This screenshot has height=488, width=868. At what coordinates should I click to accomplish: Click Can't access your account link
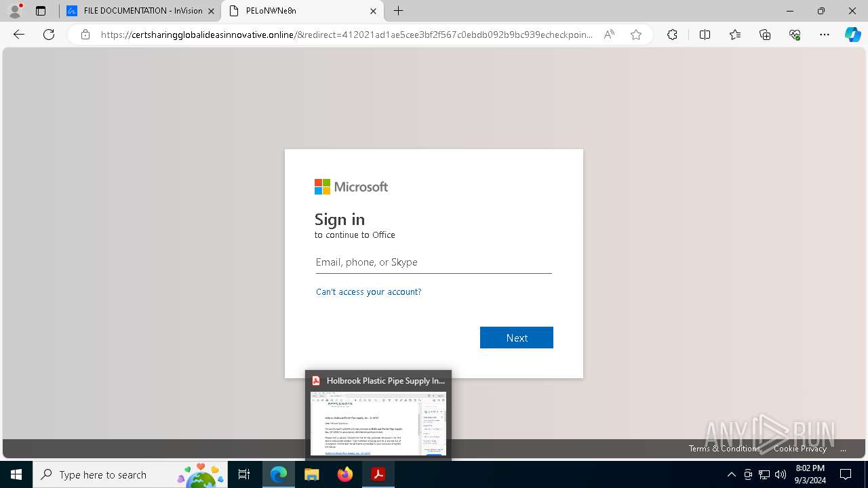coord(369,291)
